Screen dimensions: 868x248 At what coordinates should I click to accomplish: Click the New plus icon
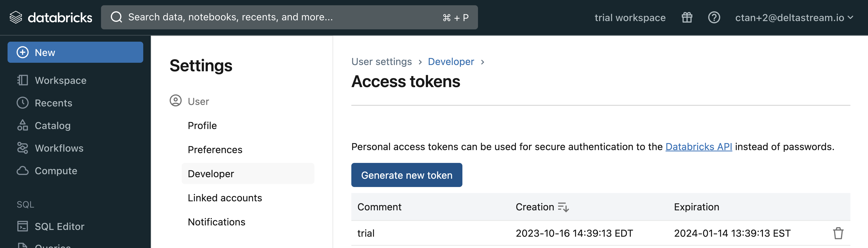click(23, 52)
